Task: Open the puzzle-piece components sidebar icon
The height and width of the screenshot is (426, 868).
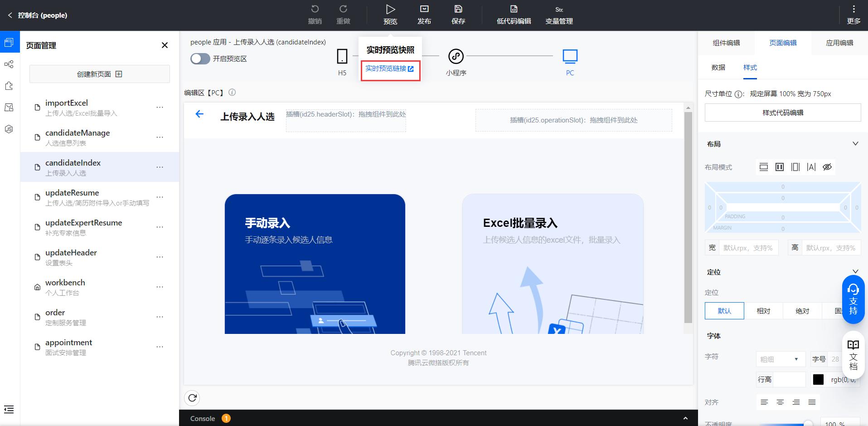Action: coord(9,86)
